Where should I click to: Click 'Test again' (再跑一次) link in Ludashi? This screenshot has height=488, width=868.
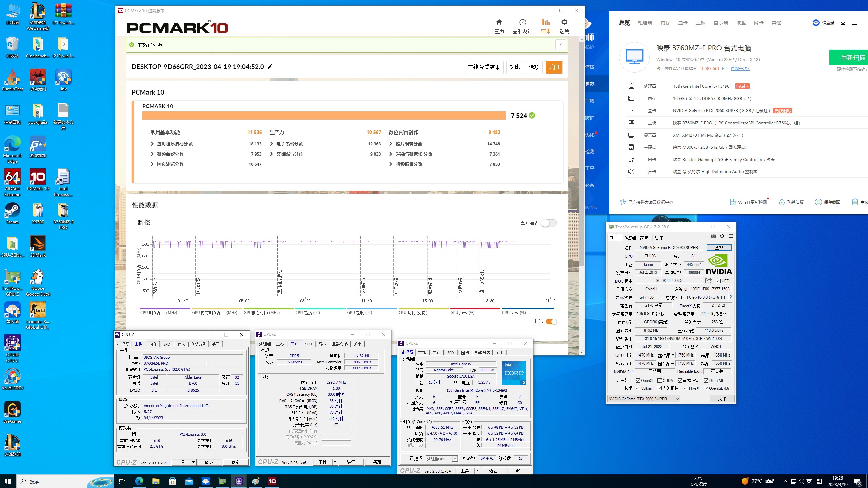[740, 68]
